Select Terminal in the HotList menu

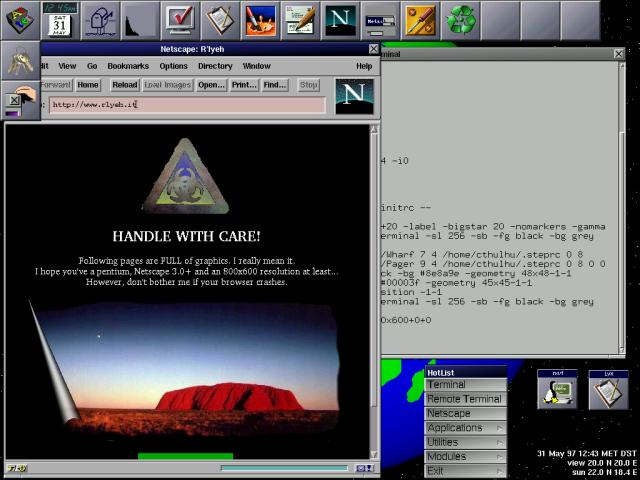[x=466, y=384]
